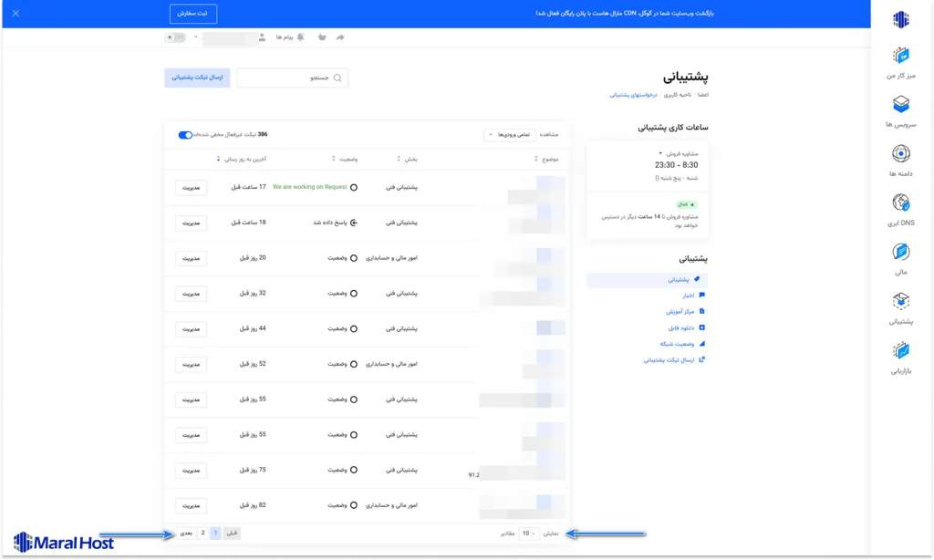Close the blue CDN announcement banner
Viewport: 934px width, 560px height.
[x=16, y=13]
